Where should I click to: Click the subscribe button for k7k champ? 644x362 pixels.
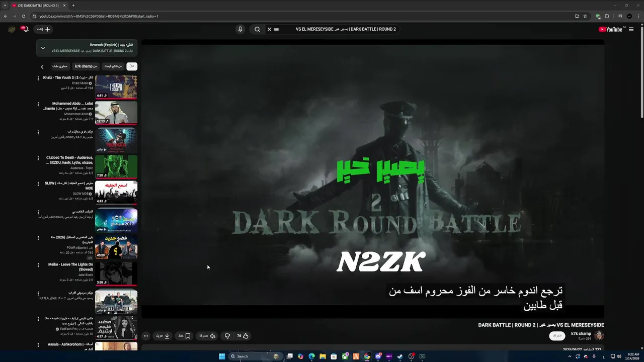tap(557, 336)
